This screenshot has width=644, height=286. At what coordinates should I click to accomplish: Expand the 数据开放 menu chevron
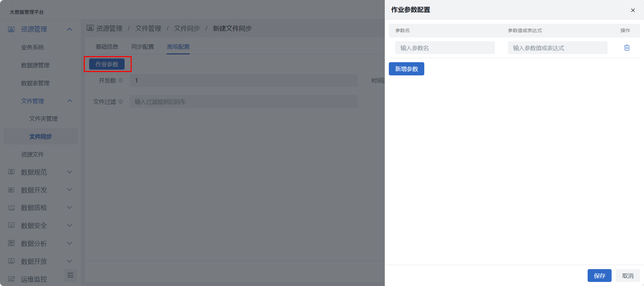70,261
